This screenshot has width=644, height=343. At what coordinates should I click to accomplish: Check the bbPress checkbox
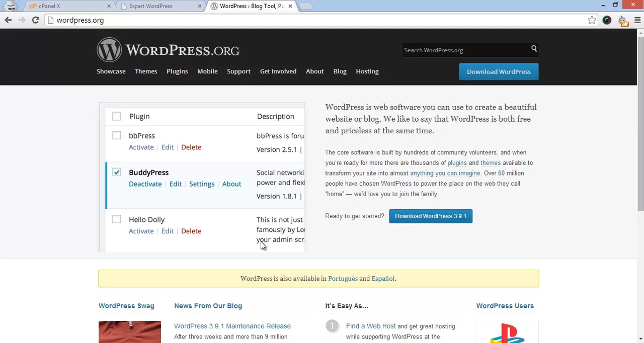[x=116, y=135]
